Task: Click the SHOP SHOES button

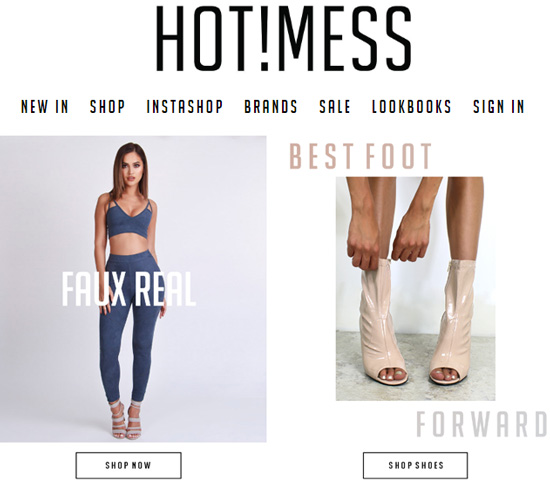Action: click(x=415, y=465)
